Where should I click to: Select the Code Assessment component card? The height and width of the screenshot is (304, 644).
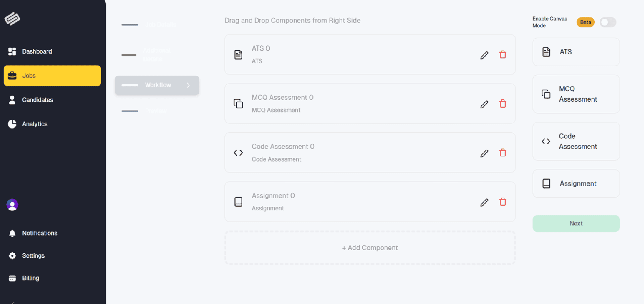coord(576,141)
